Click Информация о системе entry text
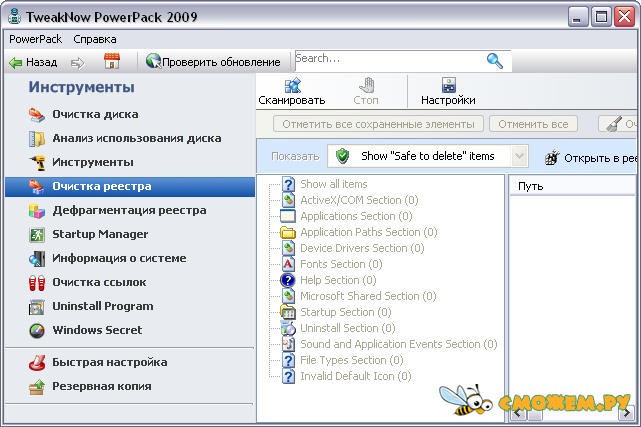This screenshot has width=641, height=427. tap(119, 259)
